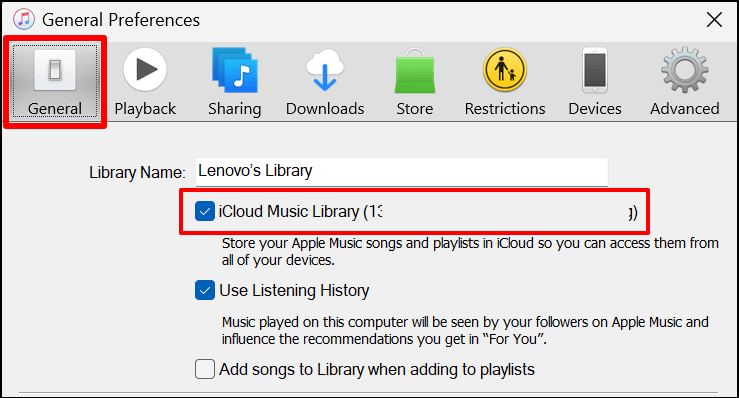This screenshot has width=739, height=398.
Task: Switch to the Playback tab label
Action: click(x=145, y=109)
